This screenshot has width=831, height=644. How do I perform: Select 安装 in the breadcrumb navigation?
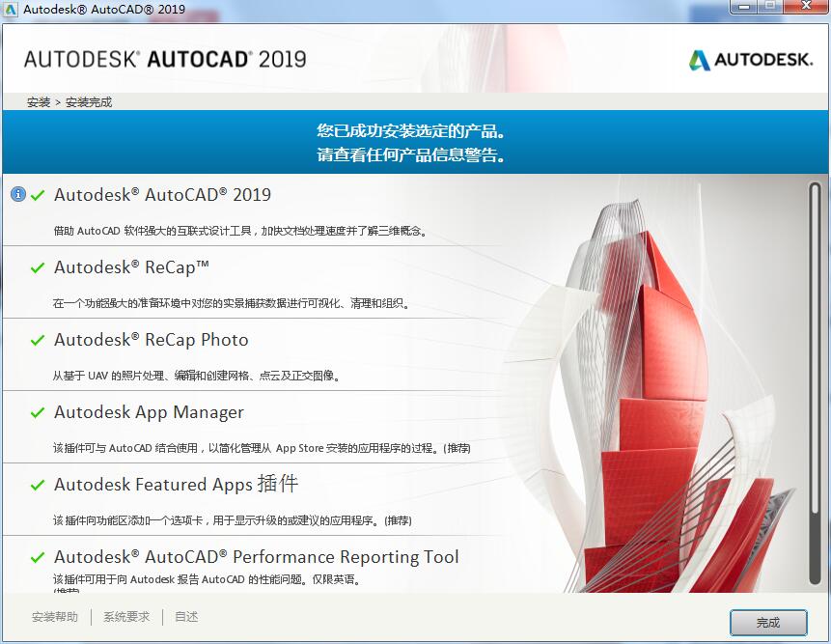click(x=37, y=100)
